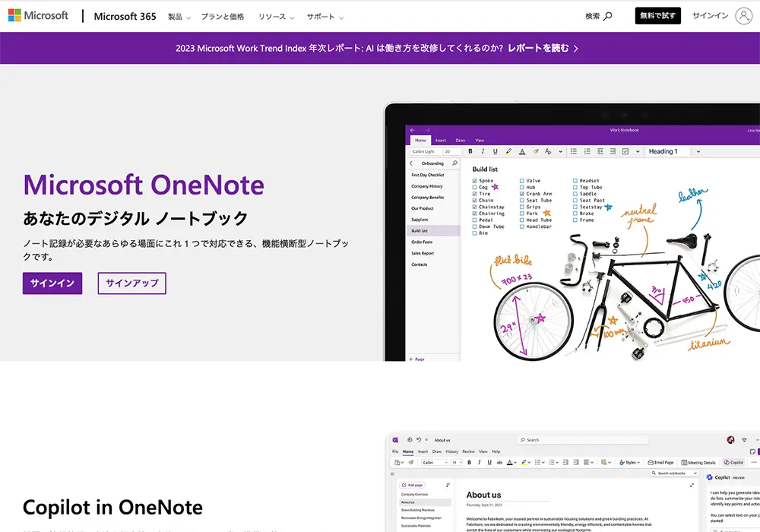
Task: Open the Review tab in lower OneNote
Action: 468,451
